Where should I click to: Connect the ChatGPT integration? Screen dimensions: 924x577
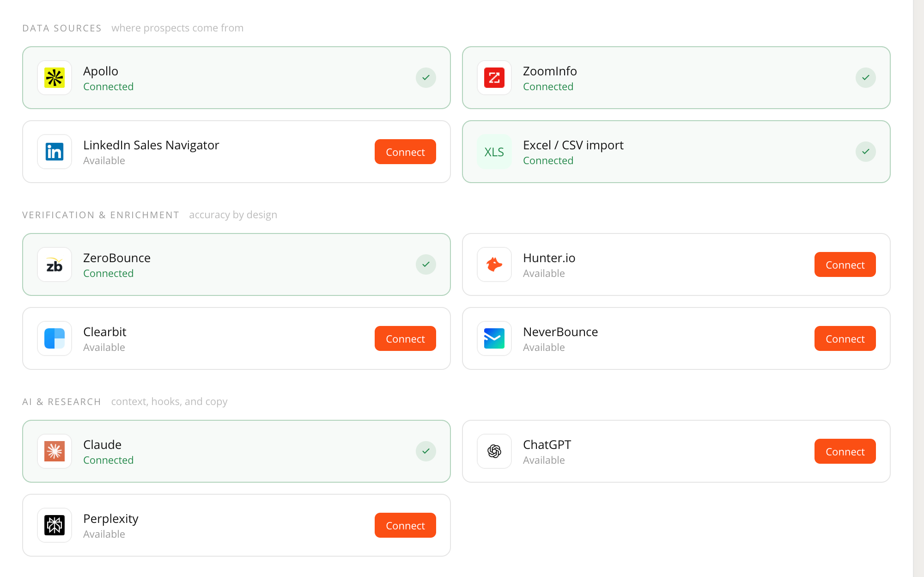pos(845,451)
